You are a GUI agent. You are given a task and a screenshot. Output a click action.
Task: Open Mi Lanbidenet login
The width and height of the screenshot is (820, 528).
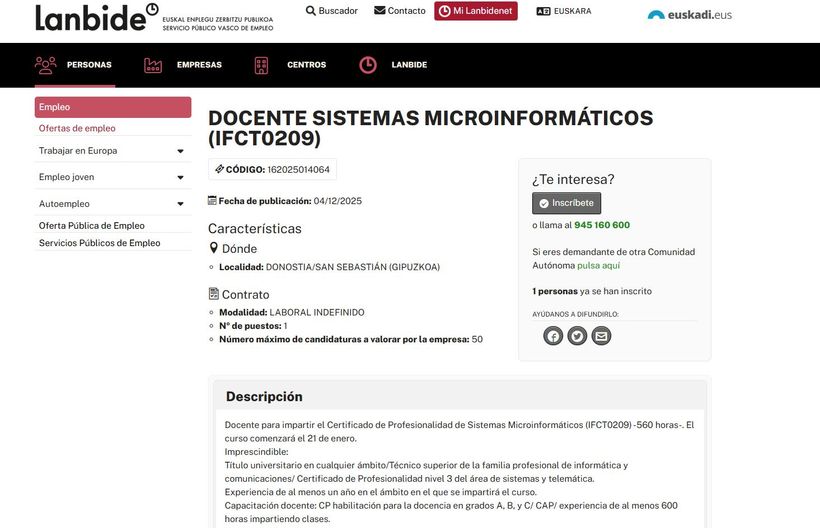click(476, 11)
